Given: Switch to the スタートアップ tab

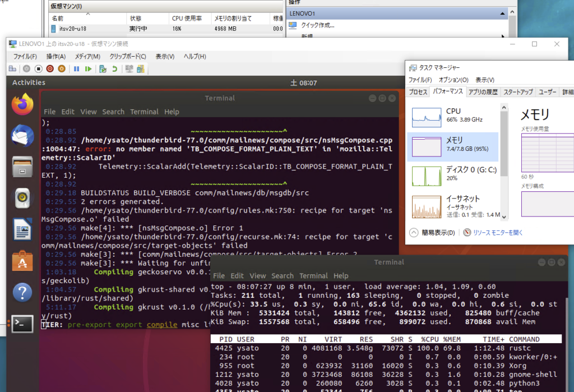Looking at the screenshot, I should pos(518,92).
